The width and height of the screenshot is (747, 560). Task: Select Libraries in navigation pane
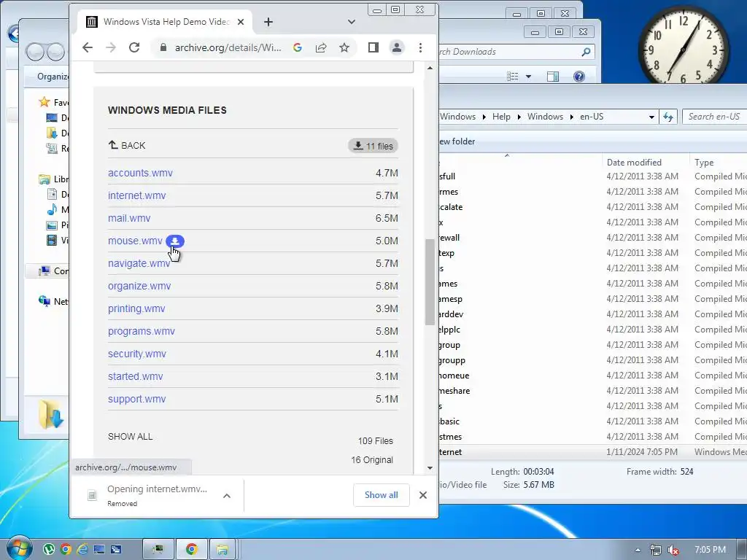(x=53, y=179)
